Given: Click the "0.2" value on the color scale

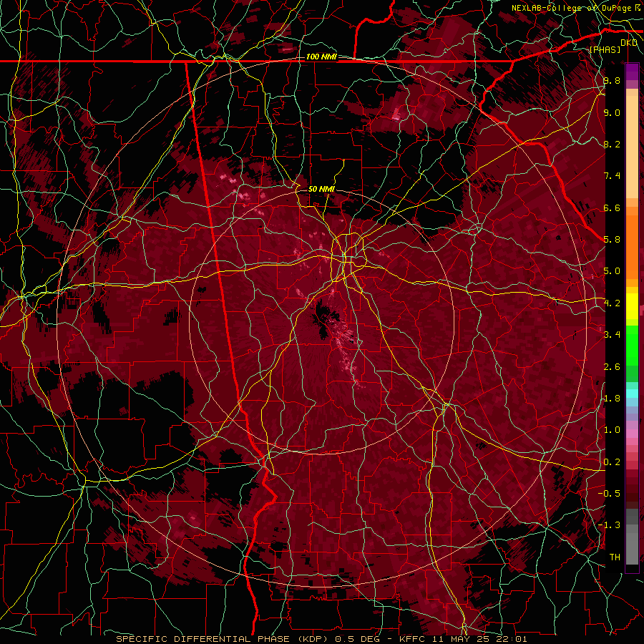Looking at the screenshot, I should (612, 462).
